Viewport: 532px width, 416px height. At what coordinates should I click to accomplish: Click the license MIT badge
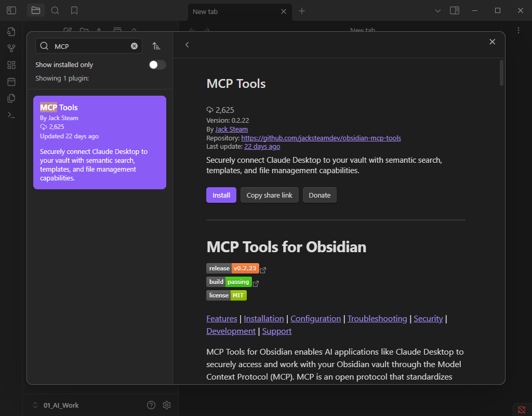coord(227,295)
